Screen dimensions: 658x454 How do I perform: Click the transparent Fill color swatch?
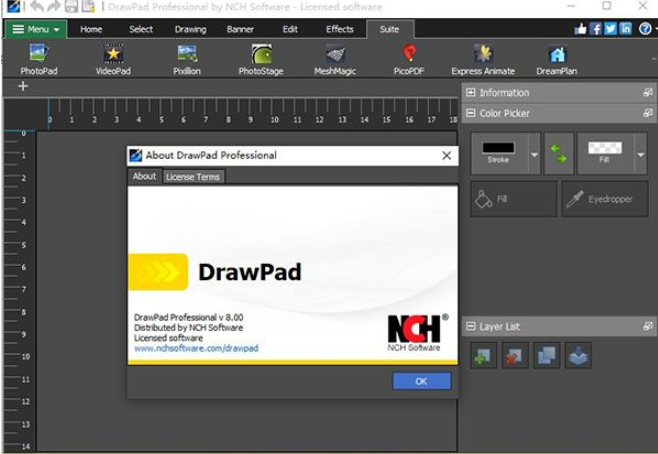[x=605, y=148]
